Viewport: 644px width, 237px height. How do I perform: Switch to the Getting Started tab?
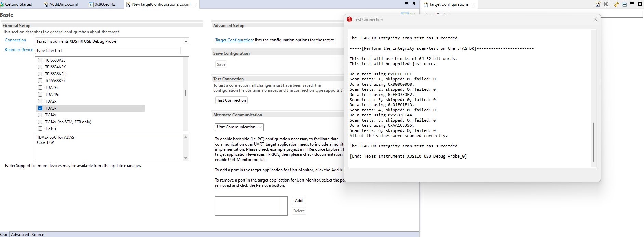(16, 4)
